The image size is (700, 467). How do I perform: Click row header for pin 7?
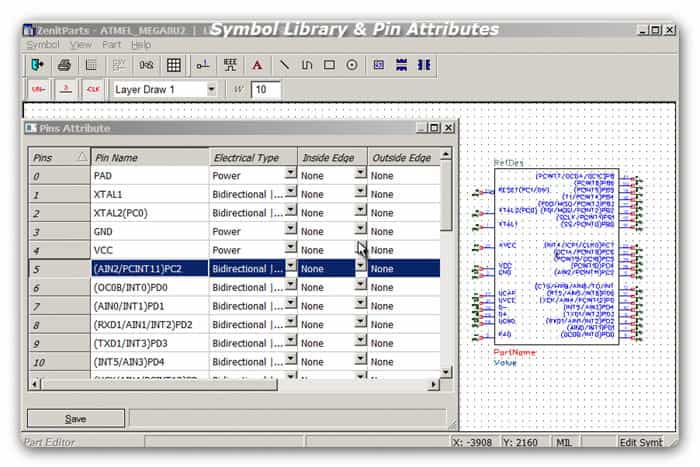pyautogui.click(x=59, y=306)
